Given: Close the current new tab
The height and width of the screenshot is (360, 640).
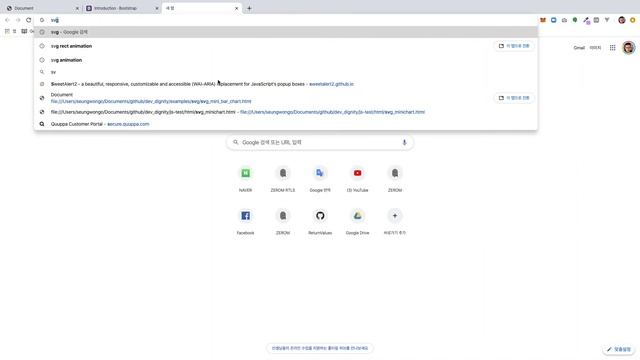Looking at the screenshot, I should coord(236,8).
